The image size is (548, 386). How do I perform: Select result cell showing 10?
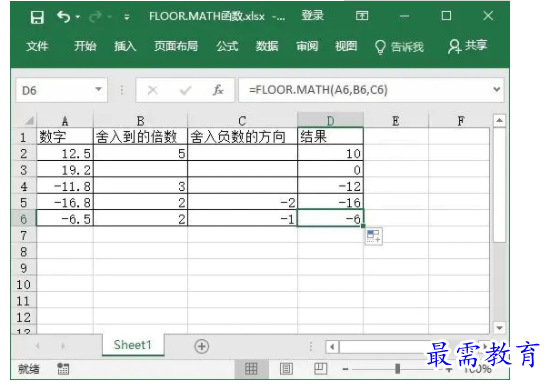click(330, 153)
